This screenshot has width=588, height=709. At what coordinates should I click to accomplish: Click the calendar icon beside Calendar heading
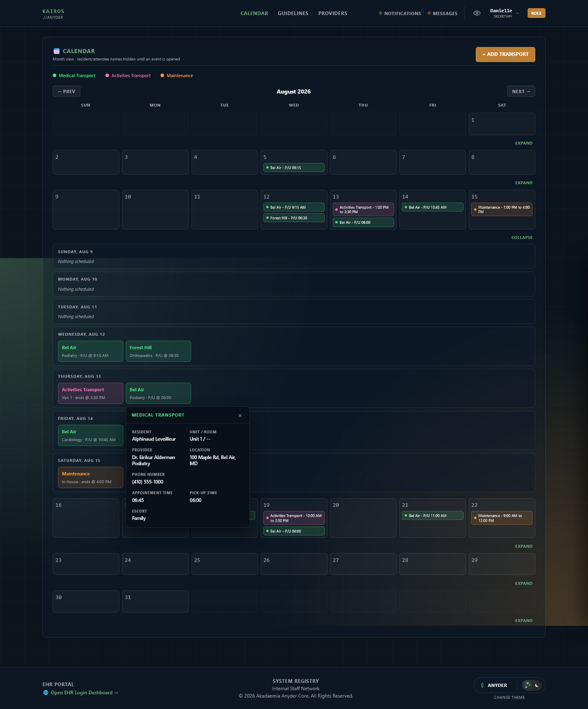tap(56, 51)
